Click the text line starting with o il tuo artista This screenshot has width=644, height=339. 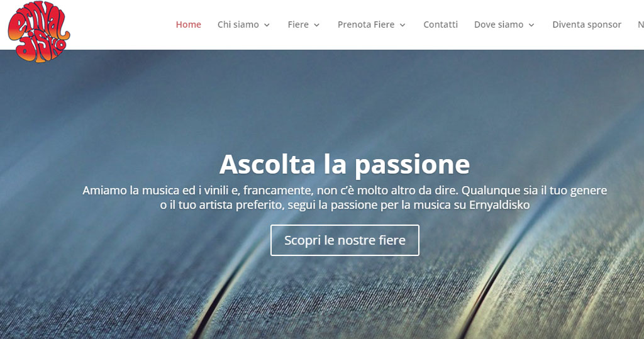[x=345, y=204]
